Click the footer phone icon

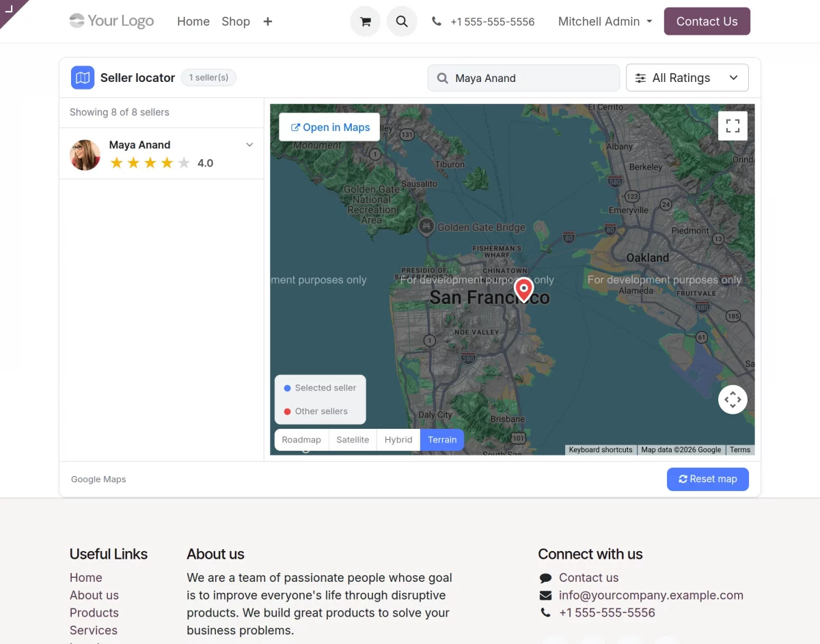pyautogui.click(x=545, y=613)
